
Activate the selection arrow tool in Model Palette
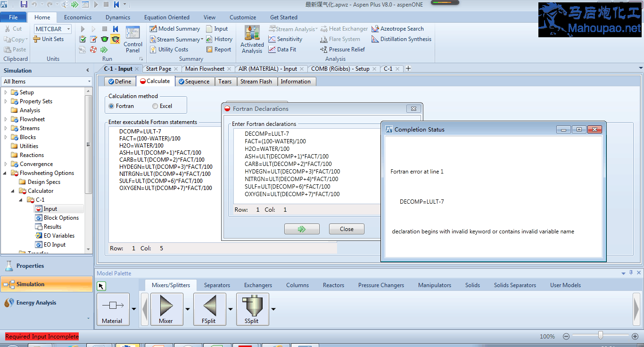102,286
